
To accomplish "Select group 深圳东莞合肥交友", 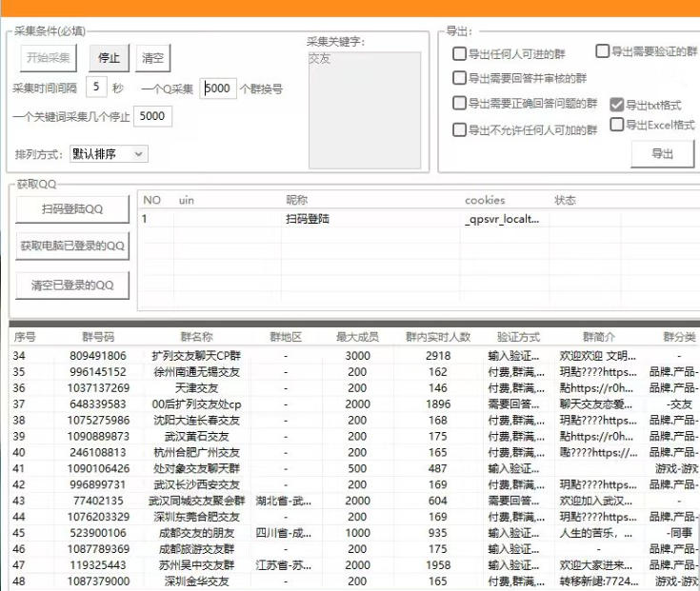I will tap(196, 517).
